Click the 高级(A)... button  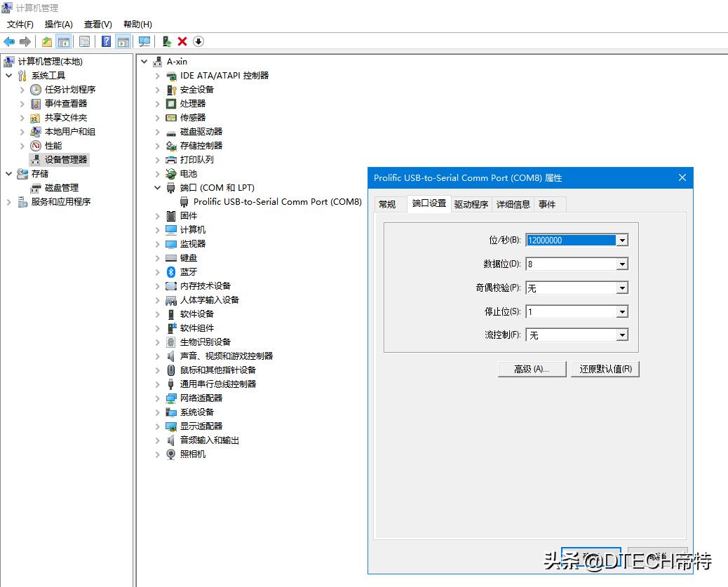coord(532,369)
